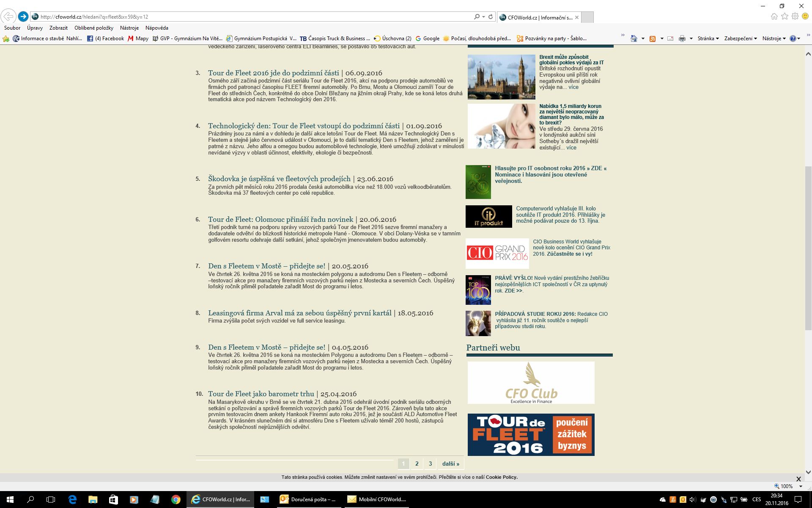Open the zoom level 100% dropdown arrow
The width and height of the screenshot is (812, 508).
(801, 486)
